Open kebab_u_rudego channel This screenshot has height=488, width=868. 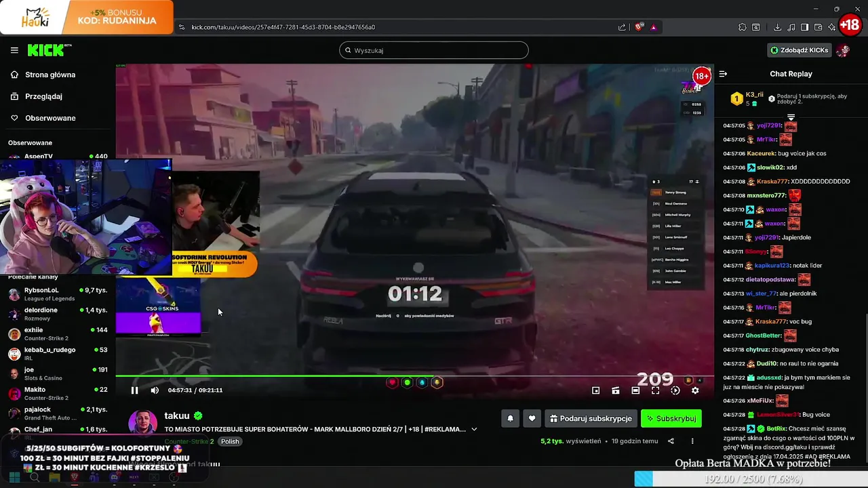click(58, 354)
